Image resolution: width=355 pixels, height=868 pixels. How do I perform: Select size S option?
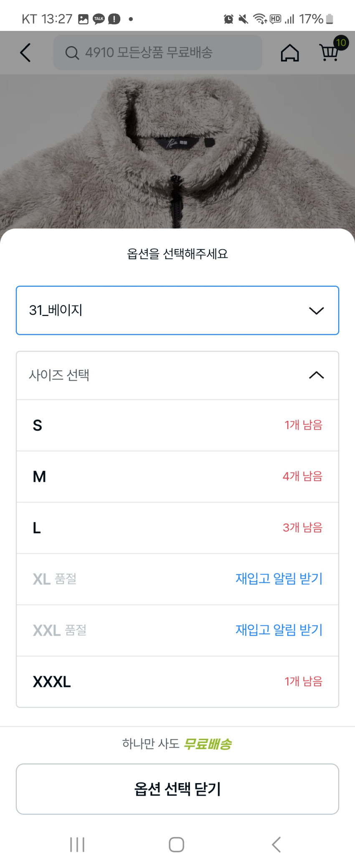(x=177, y=425)
